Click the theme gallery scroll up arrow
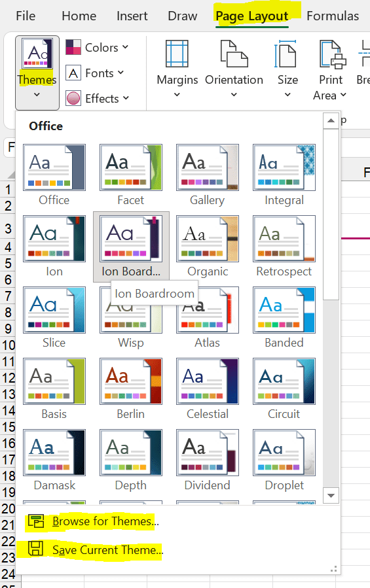 (x=331, y=121)
